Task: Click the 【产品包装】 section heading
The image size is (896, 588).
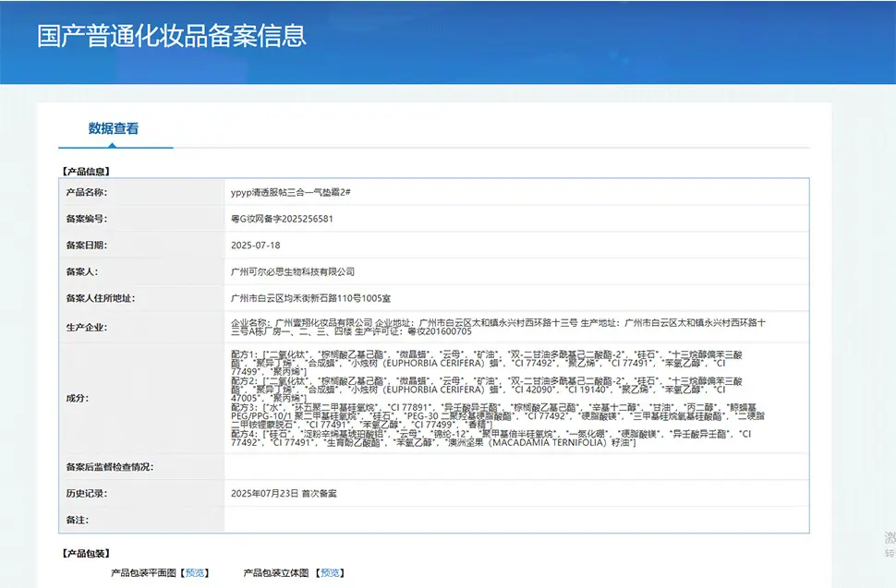Action: (85, 554)
